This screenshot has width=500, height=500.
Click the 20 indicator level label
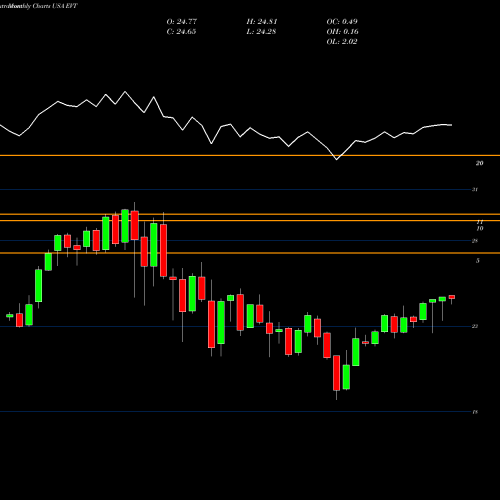(479, 163)
